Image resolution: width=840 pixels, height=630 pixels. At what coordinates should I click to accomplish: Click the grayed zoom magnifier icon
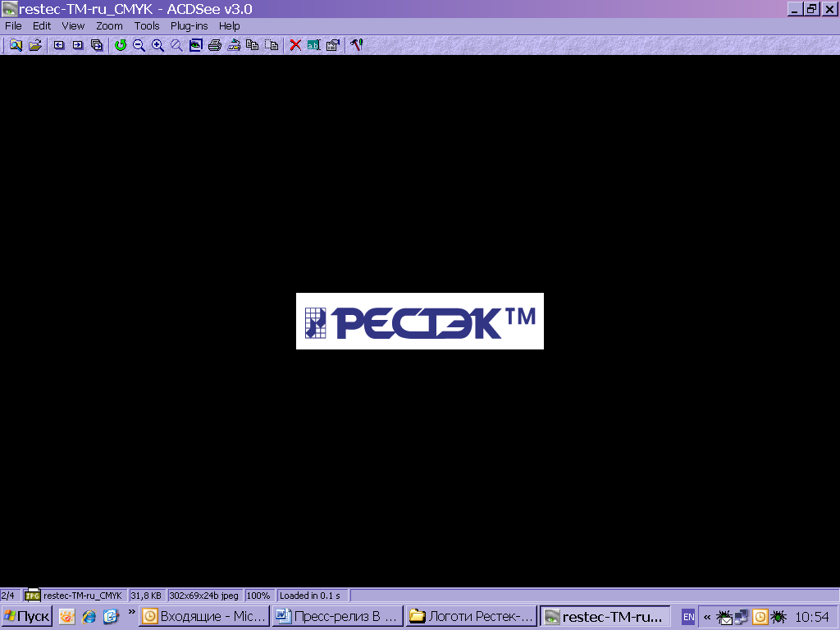[x=176, y=46]
